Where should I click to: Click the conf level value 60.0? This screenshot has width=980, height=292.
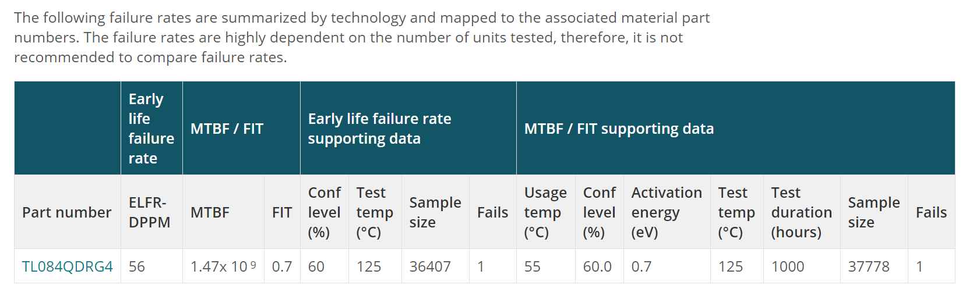coord(597,267)
